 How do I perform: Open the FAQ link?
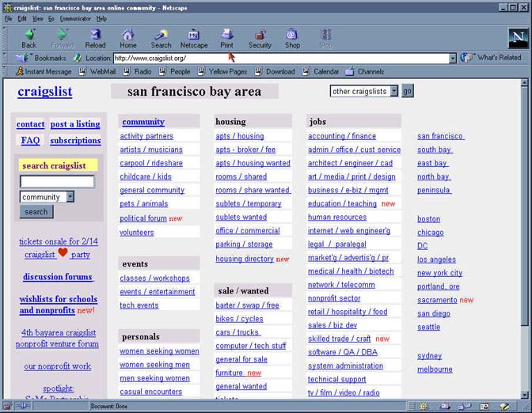(x=30, y=140)
